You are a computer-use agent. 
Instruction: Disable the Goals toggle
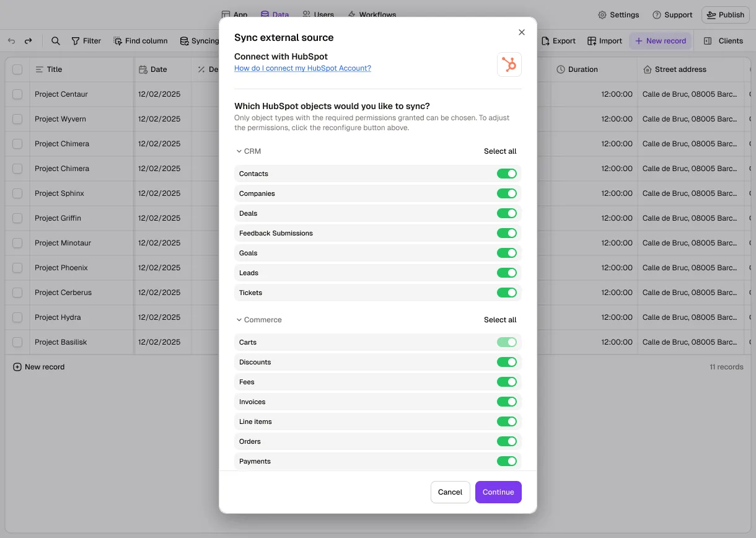click(507, 253)
